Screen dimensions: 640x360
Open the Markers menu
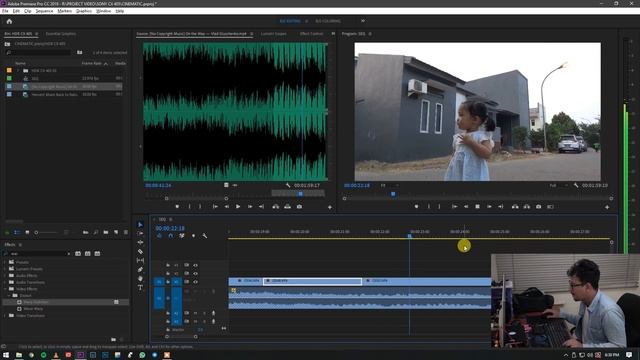point(64,11)
